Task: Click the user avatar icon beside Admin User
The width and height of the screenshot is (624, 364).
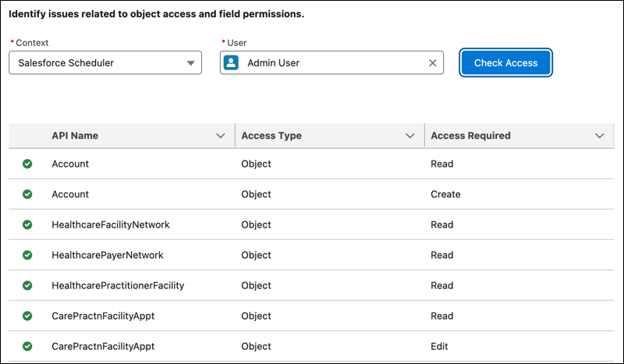Action: pos(231,62)
